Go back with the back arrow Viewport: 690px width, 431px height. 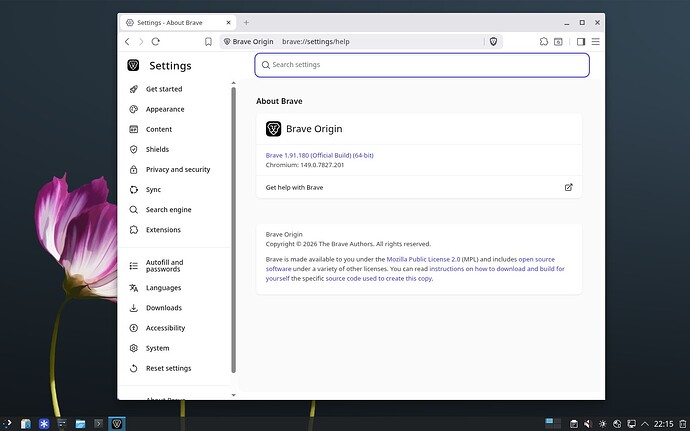point(127,41)
